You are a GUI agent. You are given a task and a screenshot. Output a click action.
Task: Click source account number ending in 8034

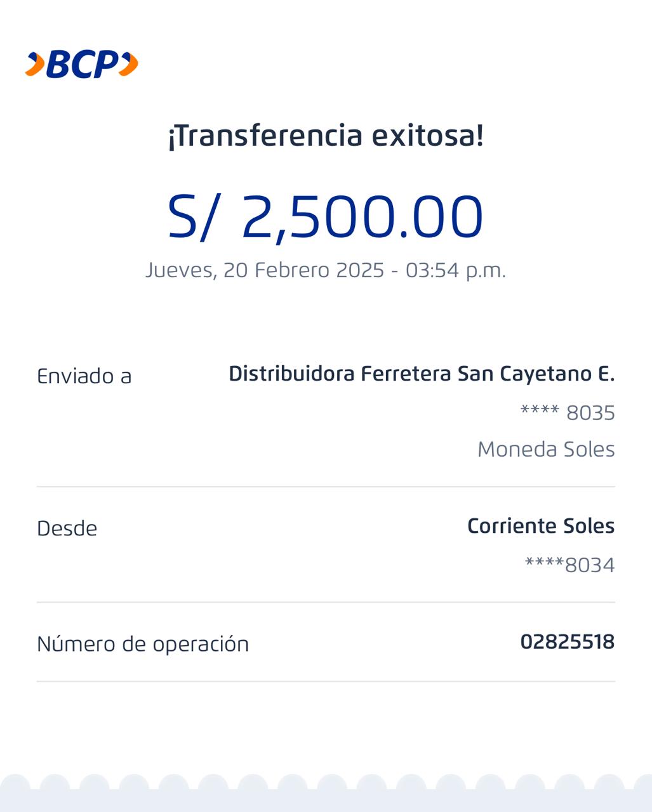(569, 565)
